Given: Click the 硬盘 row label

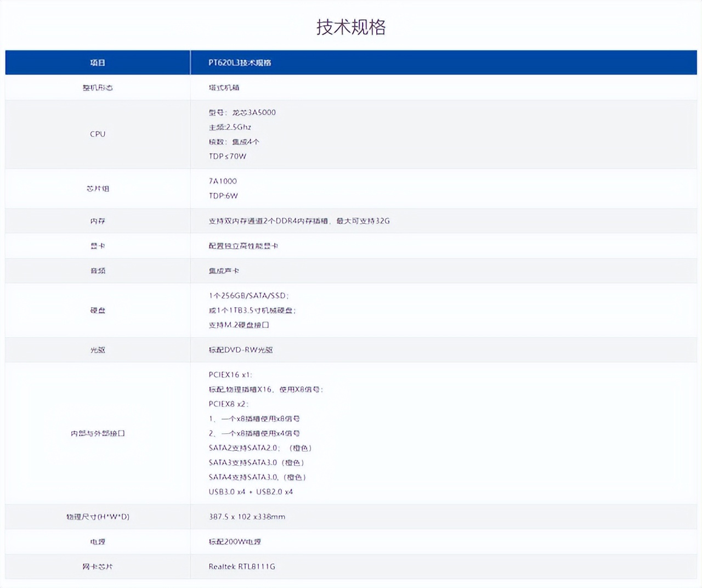Looking at the screenshot, I should [x=97, y=309].
